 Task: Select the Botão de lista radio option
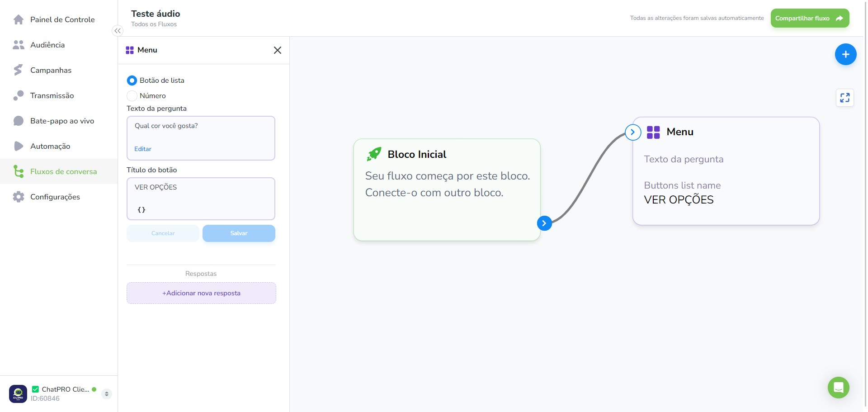point(132,81)
